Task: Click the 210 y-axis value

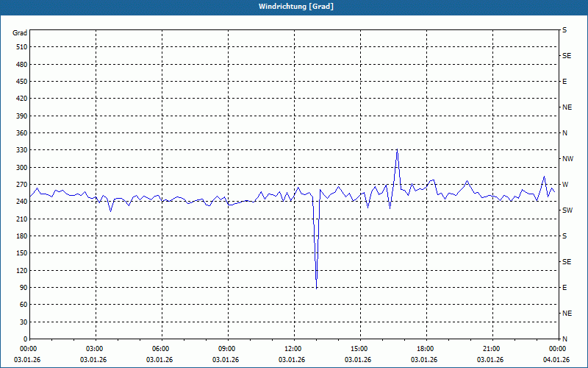Action: (x=22, y=219)
